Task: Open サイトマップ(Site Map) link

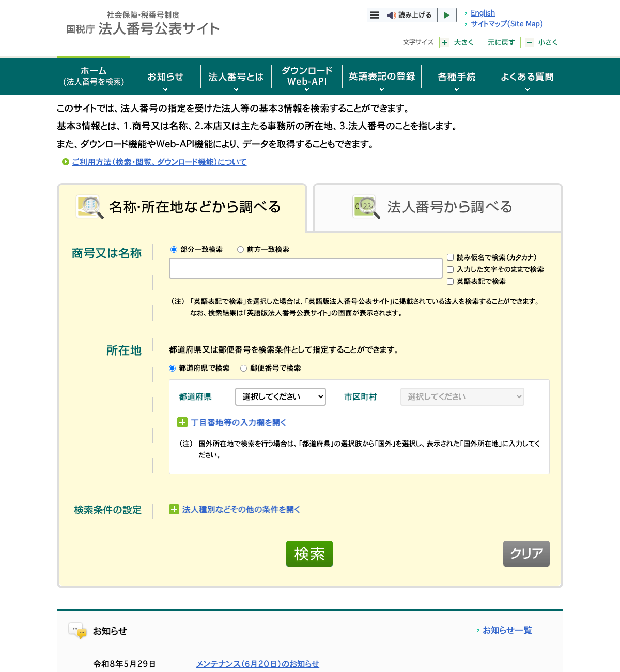Action: [507, 24]
